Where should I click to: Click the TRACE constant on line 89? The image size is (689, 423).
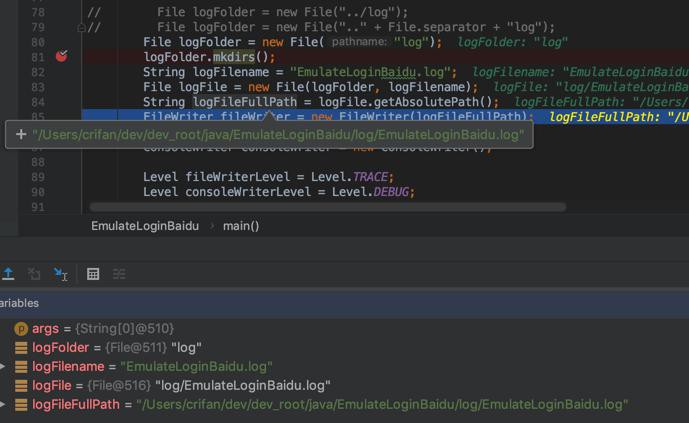[370, 177]
